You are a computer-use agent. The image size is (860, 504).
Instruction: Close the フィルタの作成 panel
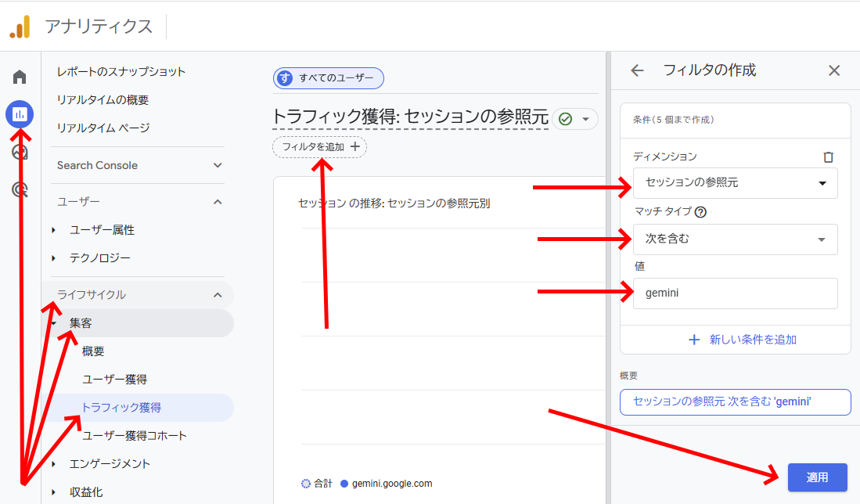[834, 70]
